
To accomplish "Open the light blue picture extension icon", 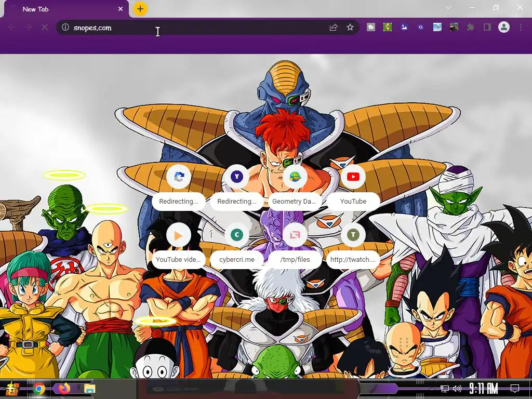I will tap(437, 27).
